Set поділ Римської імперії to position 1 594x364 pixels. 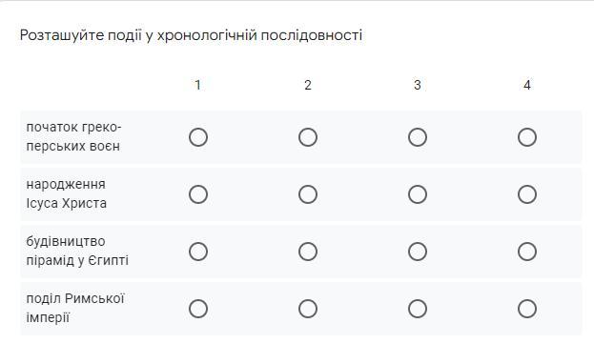click(198, 309)
